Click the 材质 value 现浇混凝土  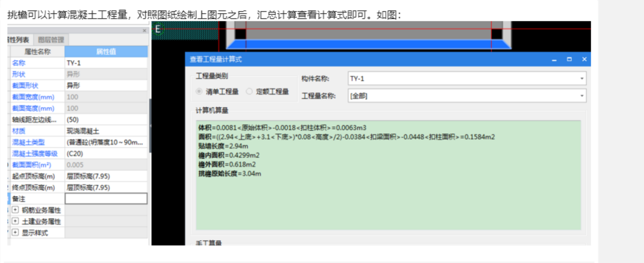[x=106, y=131]
